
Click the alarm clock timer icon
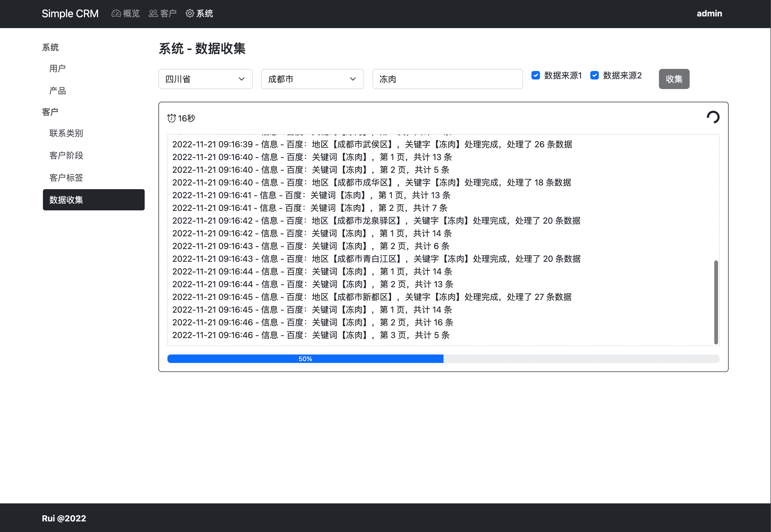(171, 118)
